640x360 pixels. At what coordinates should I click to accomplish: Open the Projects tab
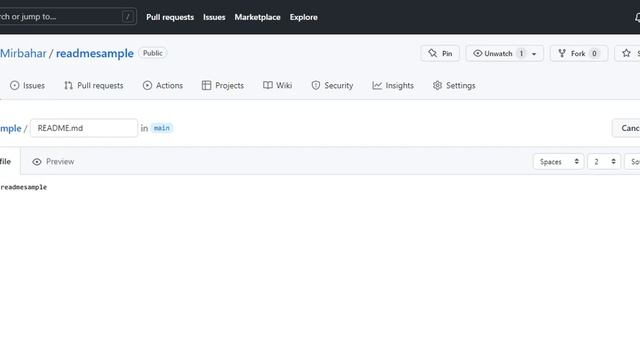click(x=222, y=85)
